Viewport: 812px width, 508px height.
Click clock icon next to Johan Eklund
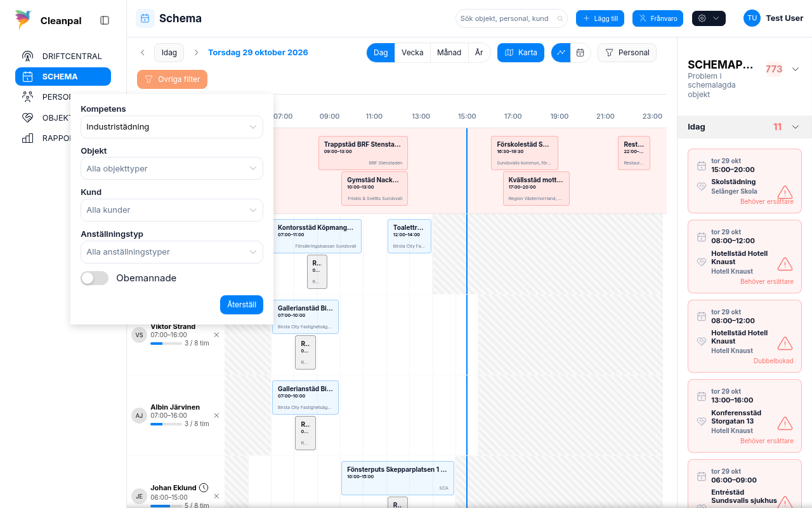point(204,488)
